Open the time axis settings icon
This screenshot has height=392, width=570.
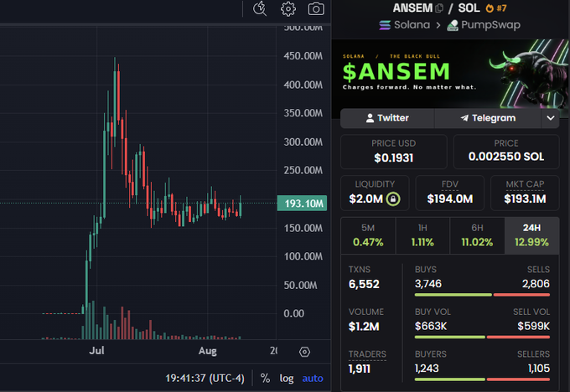point(304,352)
